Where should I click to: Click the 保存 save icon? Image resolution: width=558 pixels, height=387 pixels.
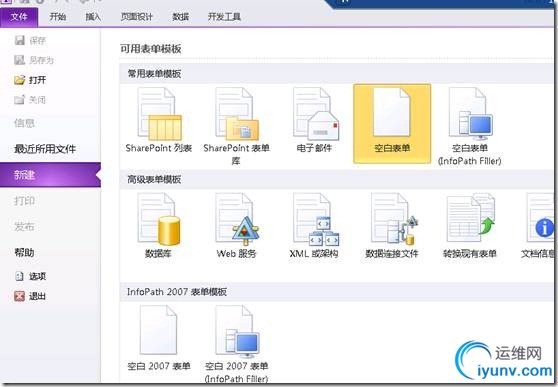click(20, 40)
